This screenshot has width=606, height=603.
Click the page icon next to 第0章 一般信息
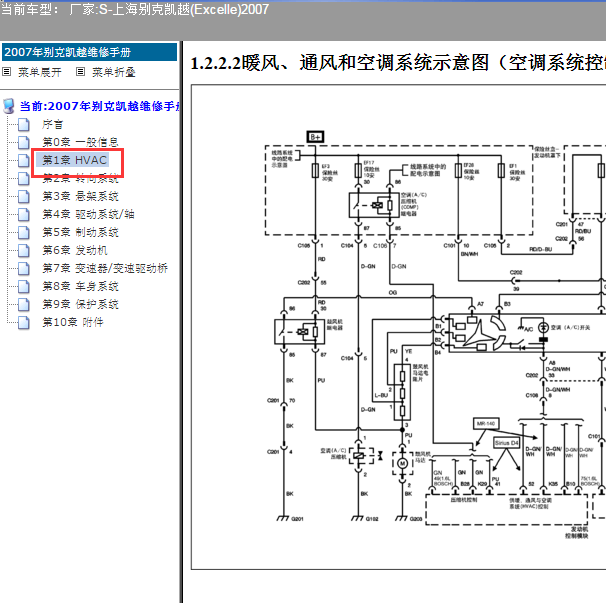coord(24,142)
